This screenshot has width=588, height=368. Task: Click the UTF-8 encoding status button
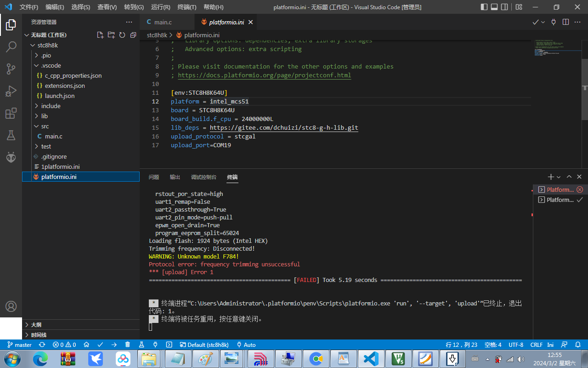click(516, 345)
